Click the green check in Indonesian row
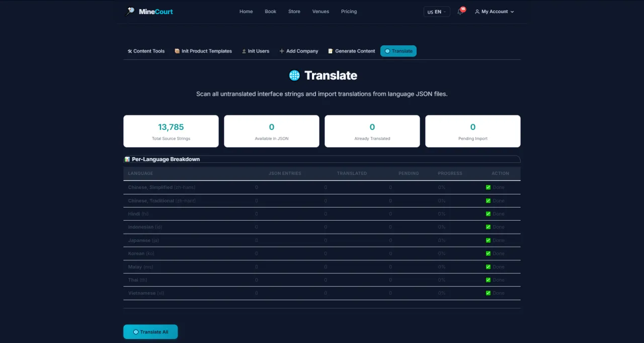644x343 pixels. 488,227
